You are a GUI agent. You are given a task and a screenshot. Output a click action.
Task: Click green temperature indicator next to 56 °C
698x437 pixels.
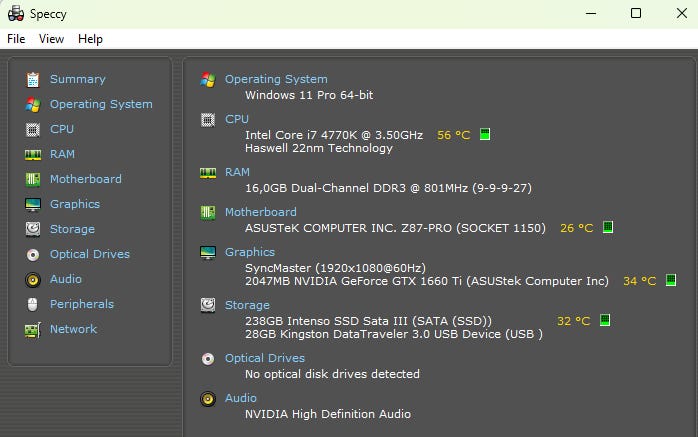click(x=485, y=134)
